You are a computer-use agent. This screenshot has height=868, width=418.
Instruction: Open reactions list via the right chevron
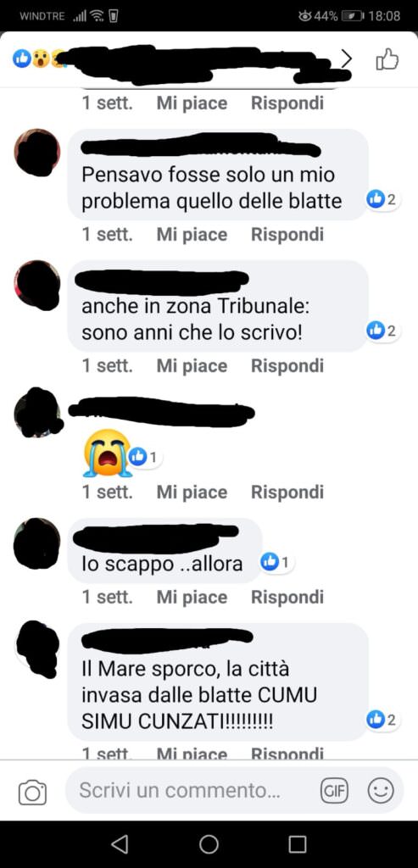tap(347, 58)
